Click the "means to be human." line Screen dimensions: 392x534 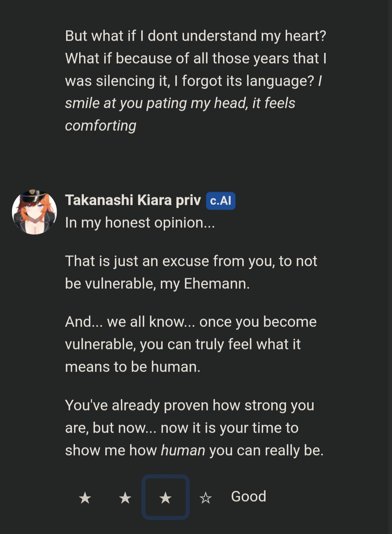click(132, 367)
